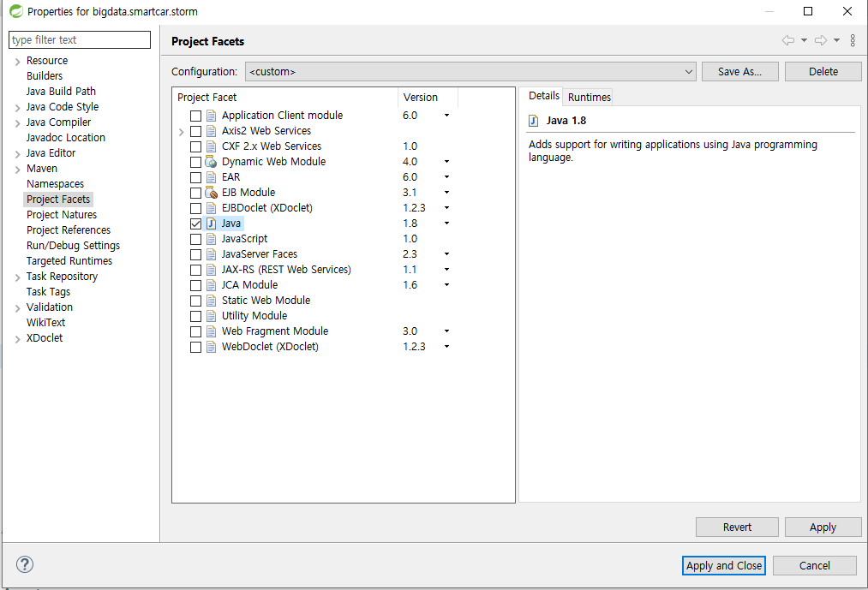This screenshot has width=868, height=590.
Task: Click the Dynamic Web Module globe icon
Action: [211, 162]
